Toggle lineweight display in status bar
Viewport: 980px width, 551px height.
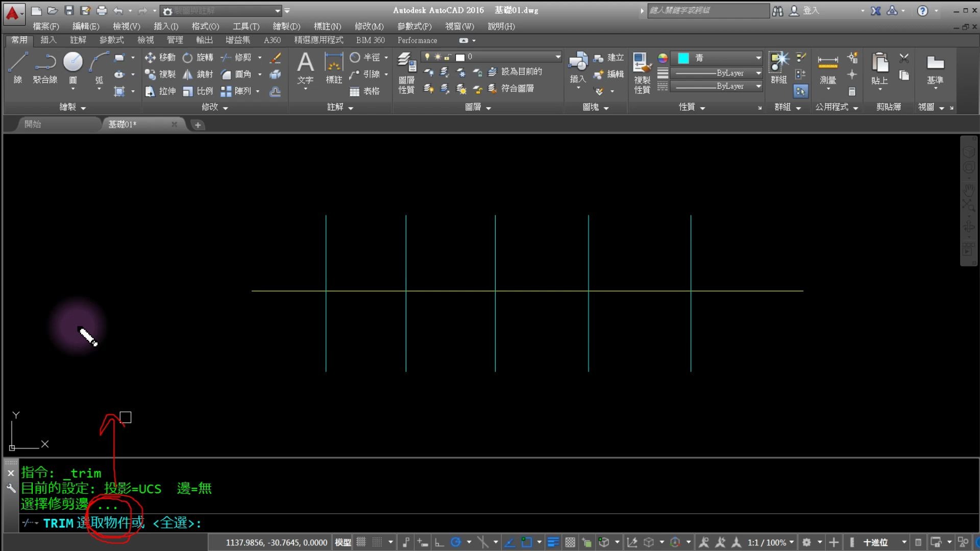coord(553,542)
